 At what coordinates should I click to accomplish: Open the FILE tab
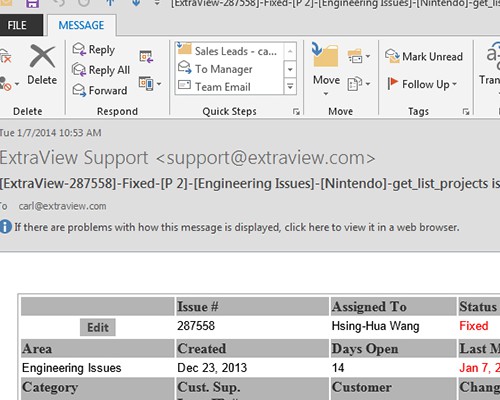[x=21, y=25]
